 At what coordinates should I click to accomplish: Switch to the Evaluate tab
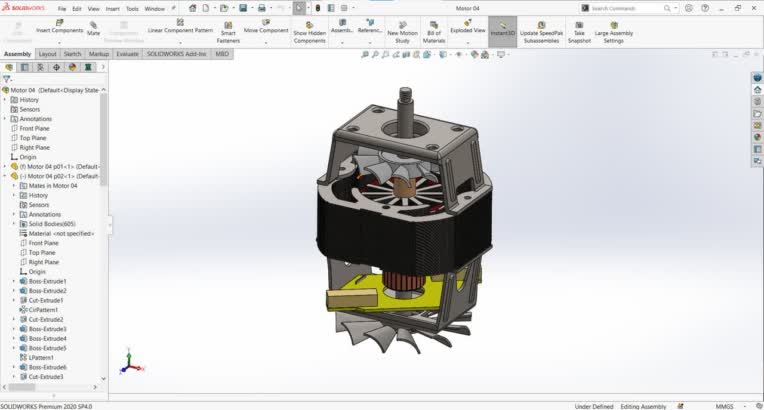pos(127,54)
